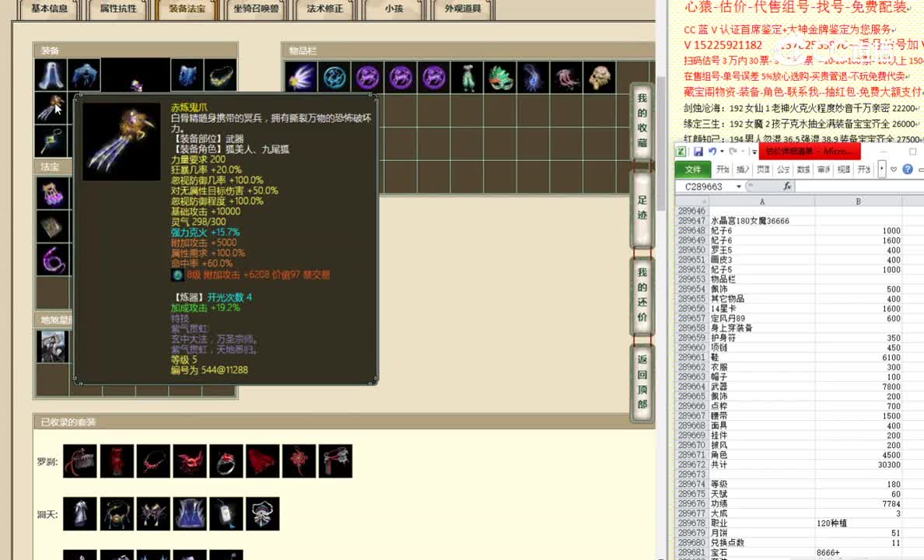Viewport: 924px width, 560px height.
Task: Open the 足迹 side button
Action: coord(642,208)
